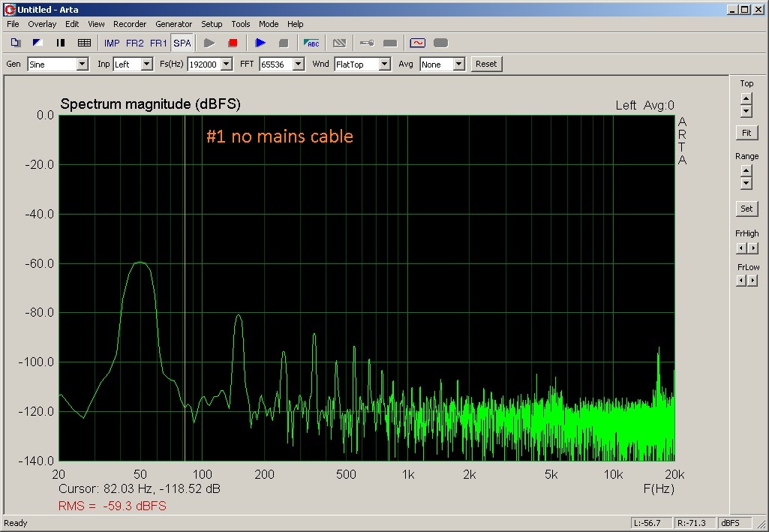Click FrLow right arrow
The height and width of the screenshot is (532, 769).
click(x=752, y=281)
